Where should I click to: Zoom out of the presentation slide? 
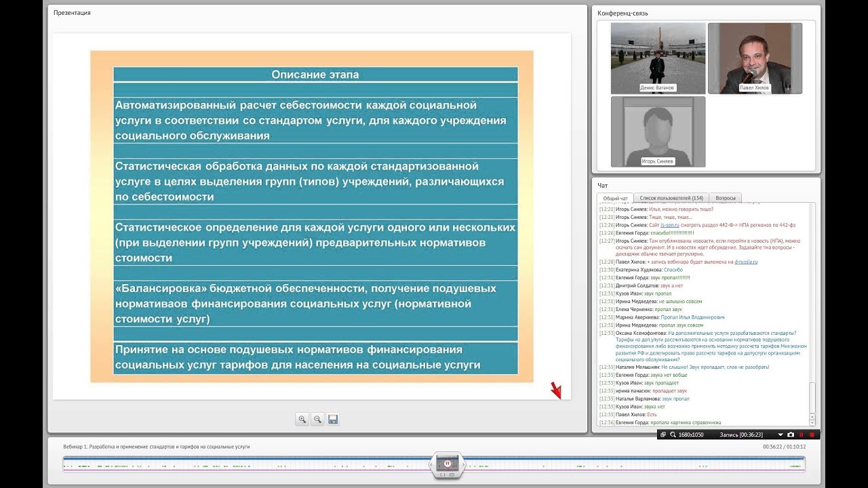point(317,420)
